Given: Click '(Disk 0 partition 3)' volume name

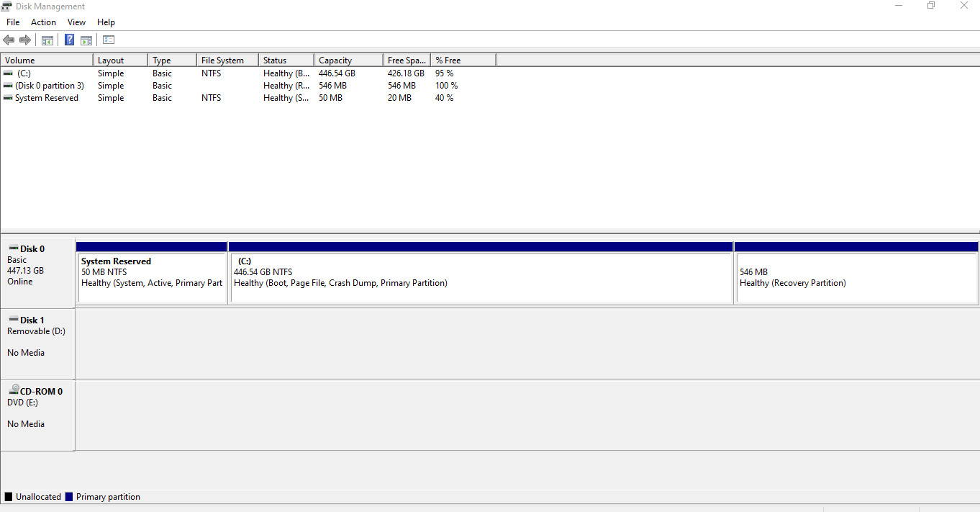Looking at the screenshot, I should [x=49, y=86].
